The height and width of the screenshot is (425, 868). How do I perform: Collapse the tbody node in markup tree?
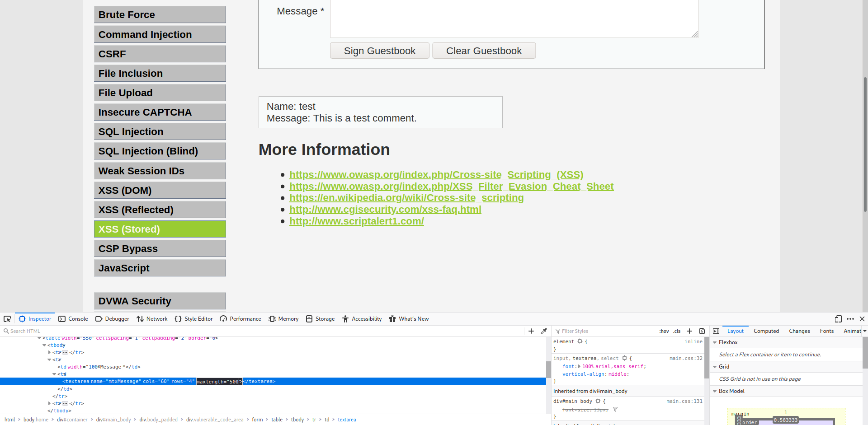coord(44,345)
